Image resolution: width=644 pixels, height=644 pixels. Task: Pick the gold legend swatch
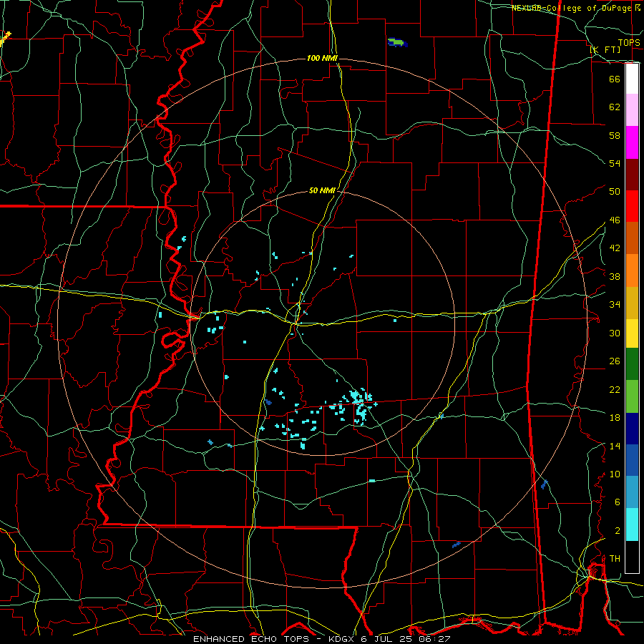coord(632,303)
